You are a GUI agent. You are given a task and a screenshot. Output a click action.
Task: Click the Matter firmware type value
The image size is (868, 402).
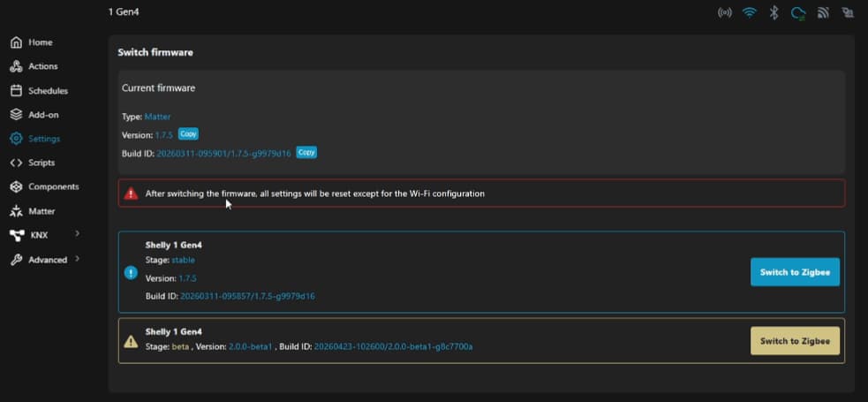pyautogui.click(x=158, y=117)
